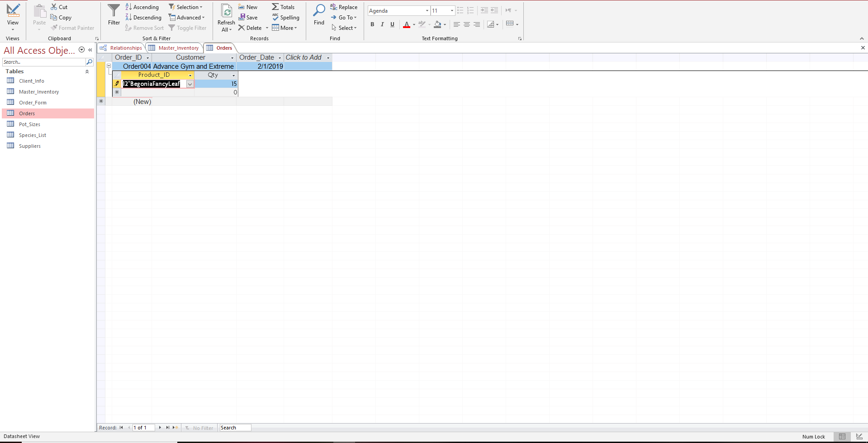
Task: Open the Advanced filter dropdown
Action: [x=187, y=17]
